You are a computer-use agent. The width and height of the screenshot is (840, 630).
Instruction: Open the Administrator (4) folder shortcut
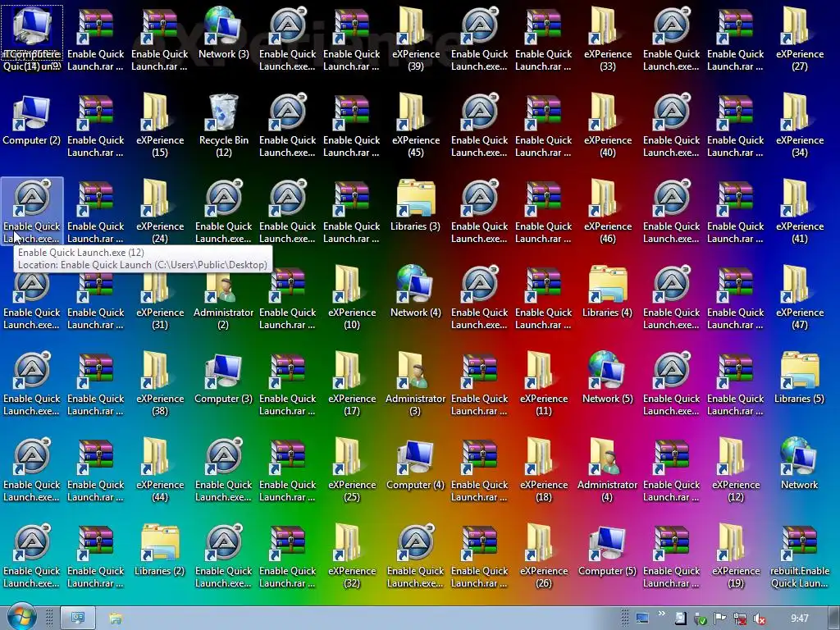point(608,470)
